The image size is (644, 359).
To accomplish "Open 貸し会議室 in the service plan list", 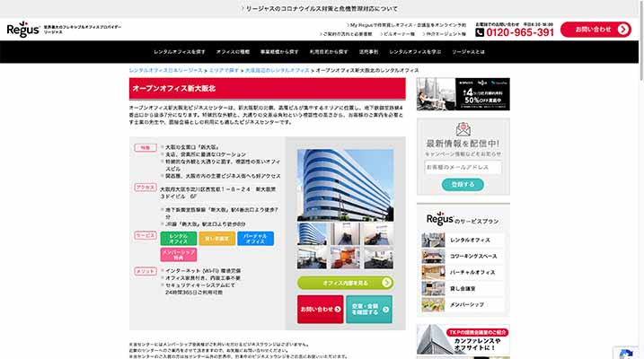I will coord(463,288).
